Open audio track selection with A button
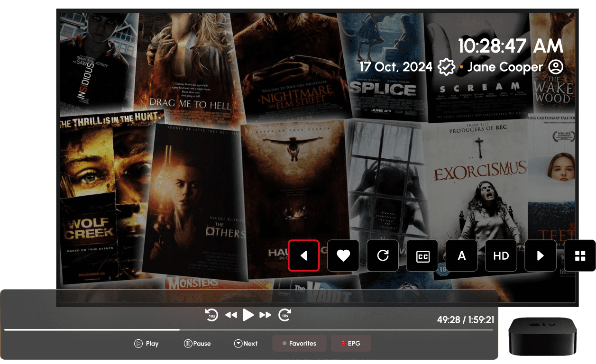 (x=461, y=256)
